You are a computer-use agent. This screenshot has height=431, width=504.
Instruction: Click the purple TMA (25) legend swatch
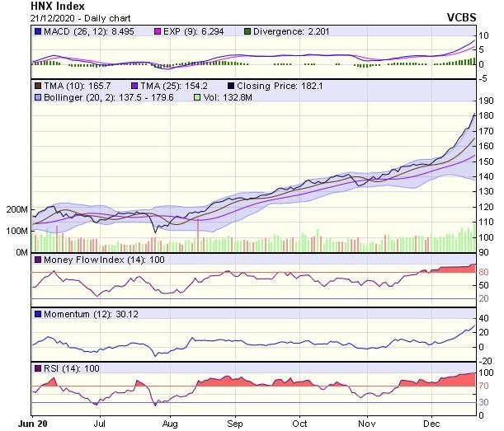134,86
